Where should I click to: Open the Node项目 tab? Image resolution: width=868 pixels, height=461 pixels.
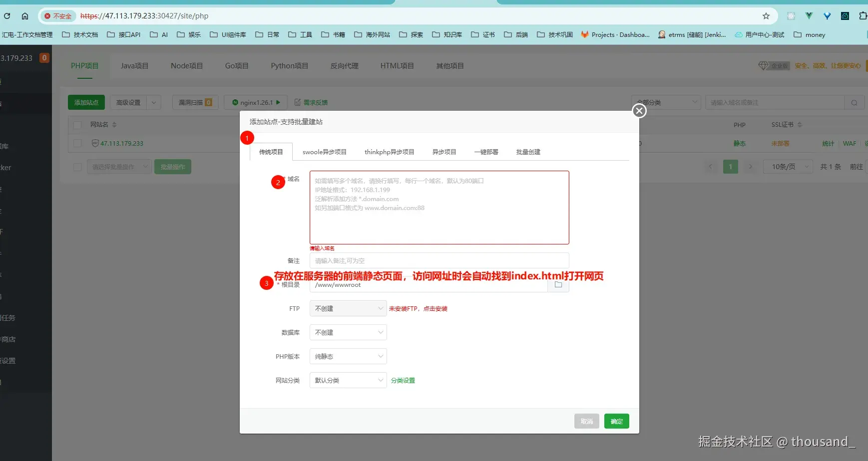[x=187, y=66]
